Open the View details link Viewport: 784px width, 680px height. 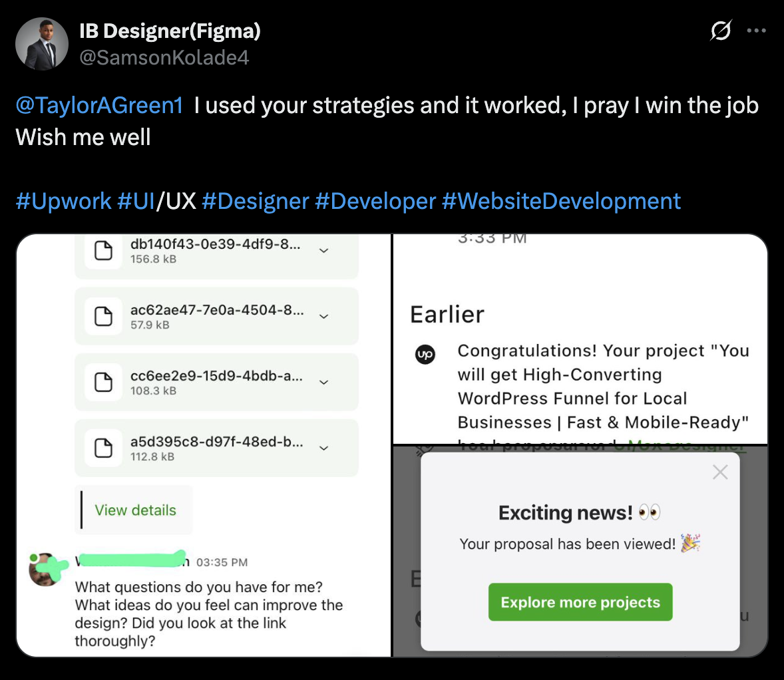pyautogui.click(x=136, y=510)
